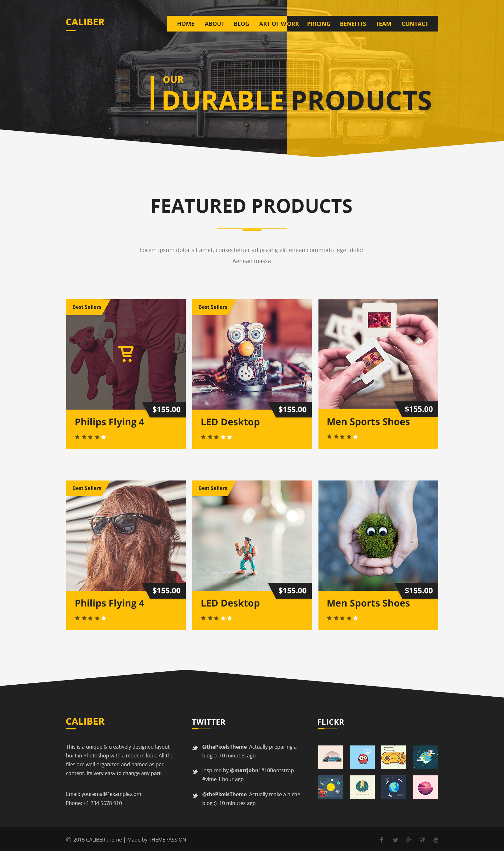Select the Art of Work menu item
The width and height of the screenshot is (504, 851).
pos(279,24)
